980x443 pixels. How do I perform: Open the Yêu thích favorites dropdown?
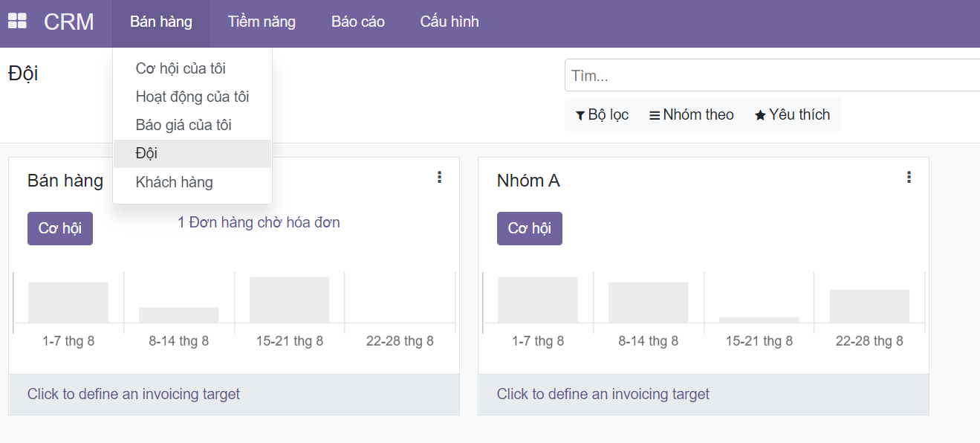click(x=792, y=114)
